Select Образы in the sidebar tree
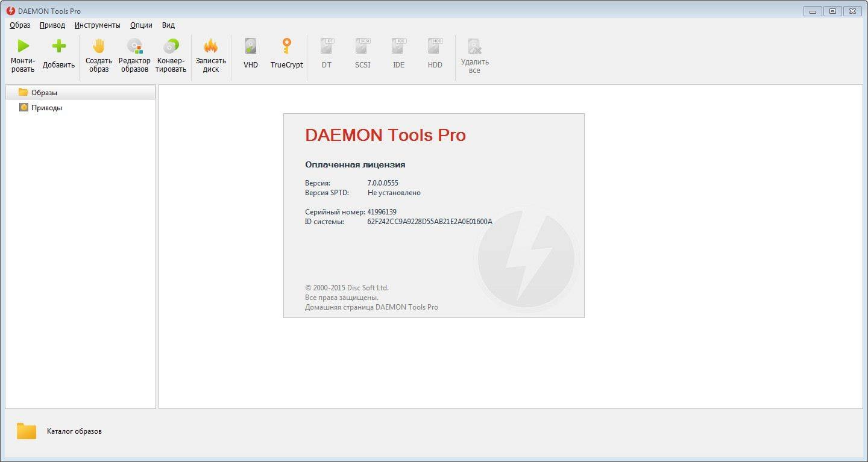This screenshot has height=462, width=868. (x=80, y=92)
